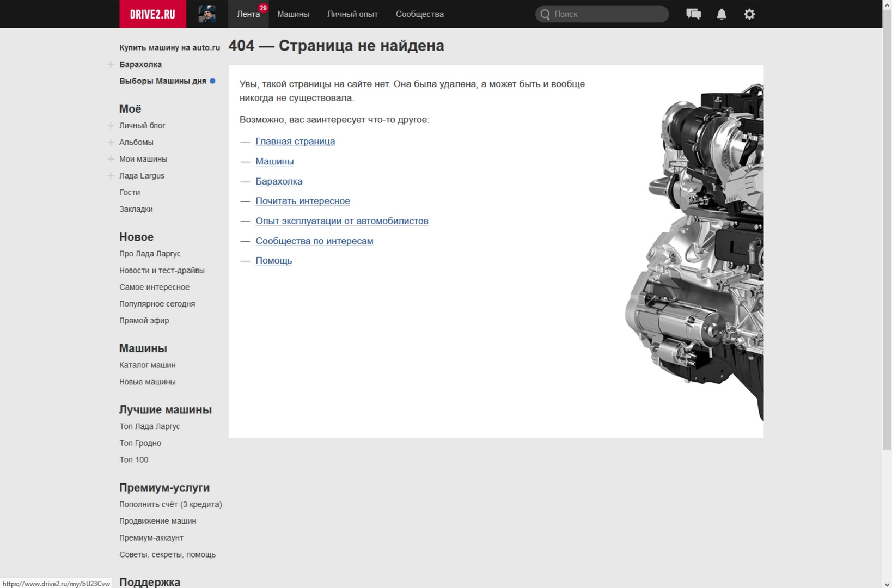Image resolution: width=892 pixels, height=588 pixels.
Task: Open Премиум-аккаунт
Action: coord(151,538)
